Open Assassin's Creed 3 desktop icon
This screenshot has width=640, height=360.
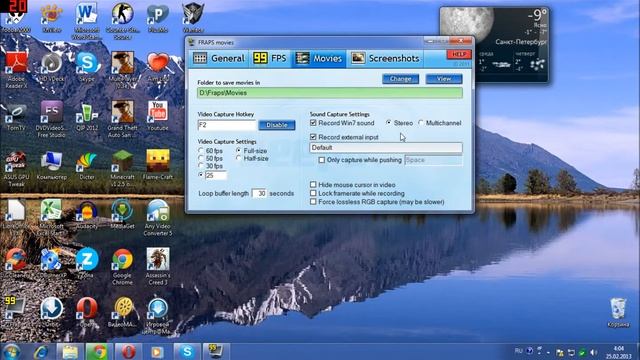pos(158,267)
